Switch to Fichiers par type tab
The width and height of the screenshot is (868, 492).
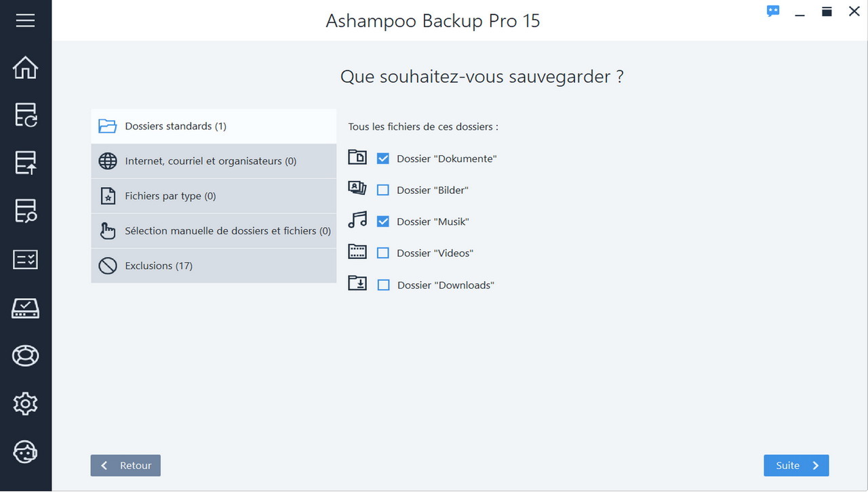[x=214, y=196]
